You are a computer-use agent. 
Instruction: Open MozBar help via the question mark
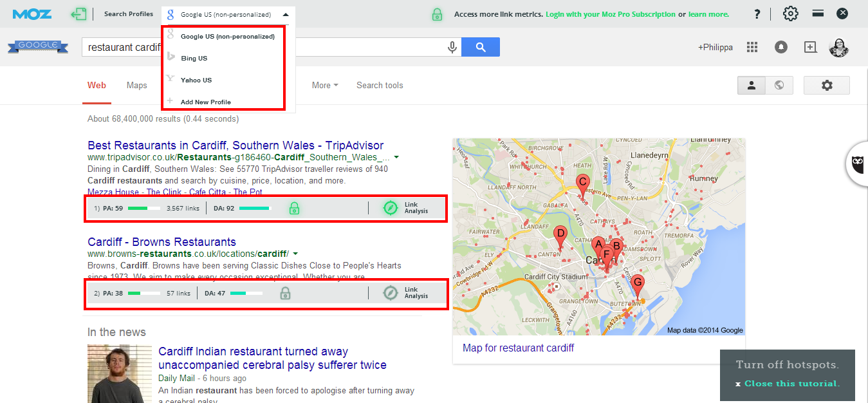pos(757,14)
